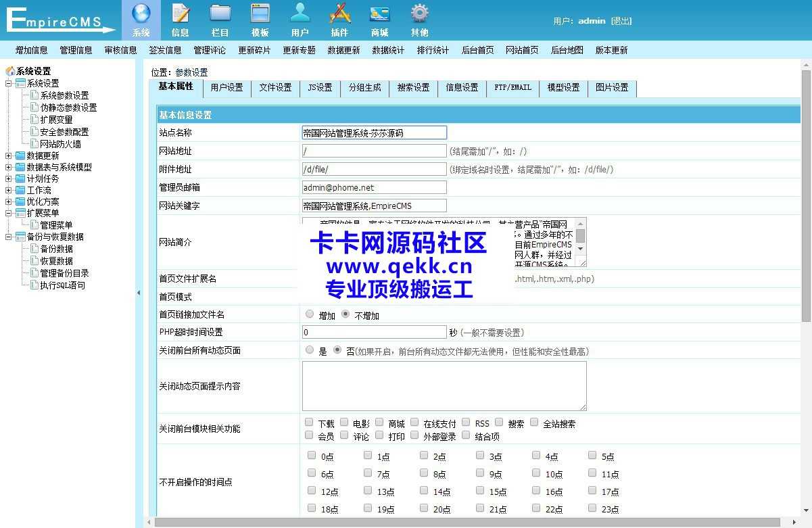Click the page icon beside 安全参数配置
Image resolution: width=812 pixels, height=528 pixels.
tap(34, 132)
